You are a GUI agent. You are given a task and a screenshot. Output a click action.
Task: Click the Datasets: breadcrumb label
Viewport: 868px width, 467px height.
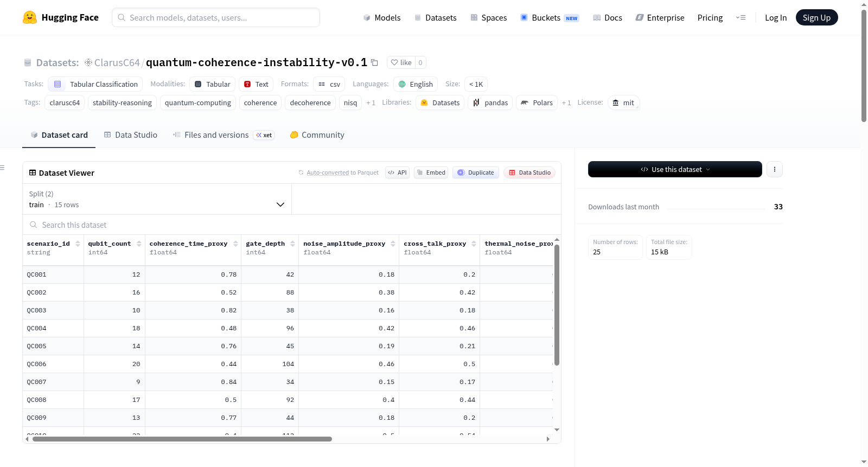click(x=58, y=62)
